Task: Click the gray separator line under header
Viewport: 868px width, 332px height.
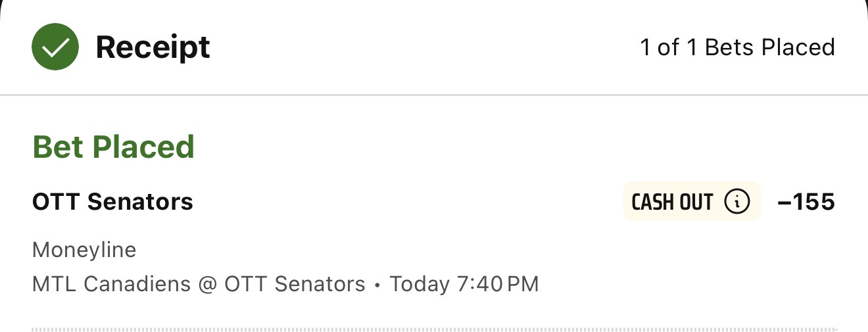Action: tap(434, 95)
